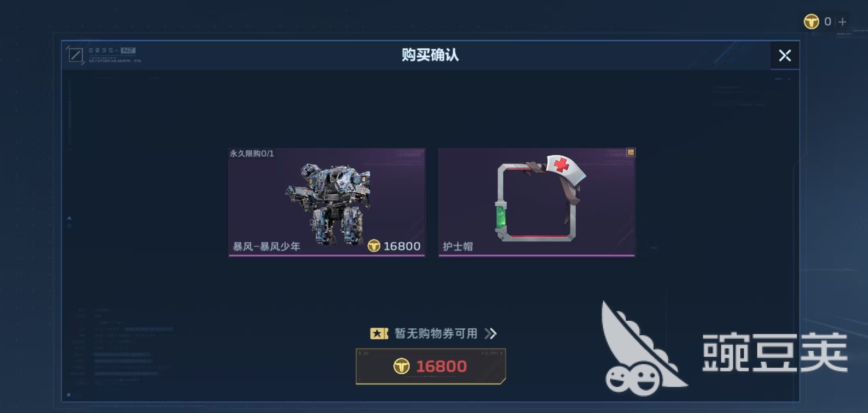
Task: Click the coin icon beside mech price 16800
Action: [x=374, y=245]
